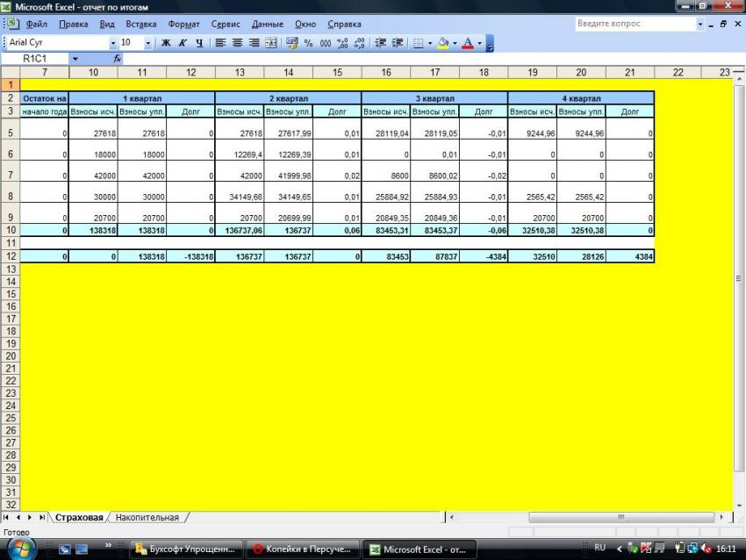Image resolution: width=746 pixels, height=560 pixels.
Task: Switch to the Накопительная sheet tab
Action: point(147,518)
